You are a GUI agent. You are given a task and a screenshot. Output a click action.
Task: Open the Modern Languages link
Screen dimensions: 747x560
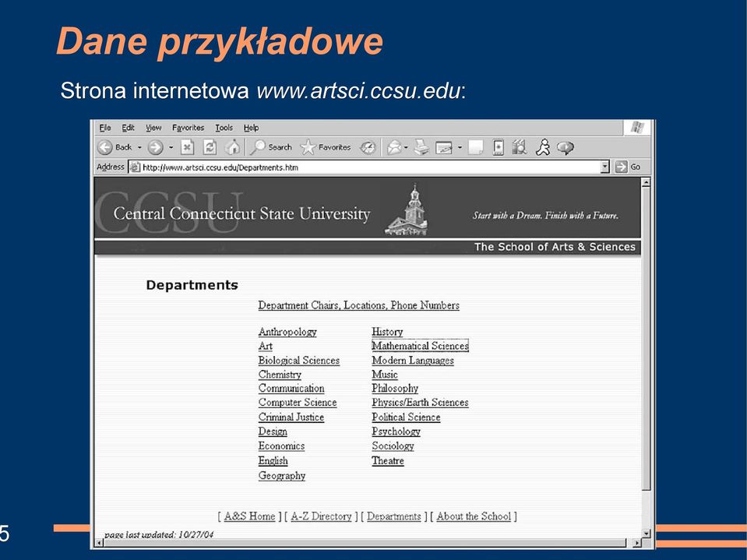pyautogui.click(x=413, y=361)
